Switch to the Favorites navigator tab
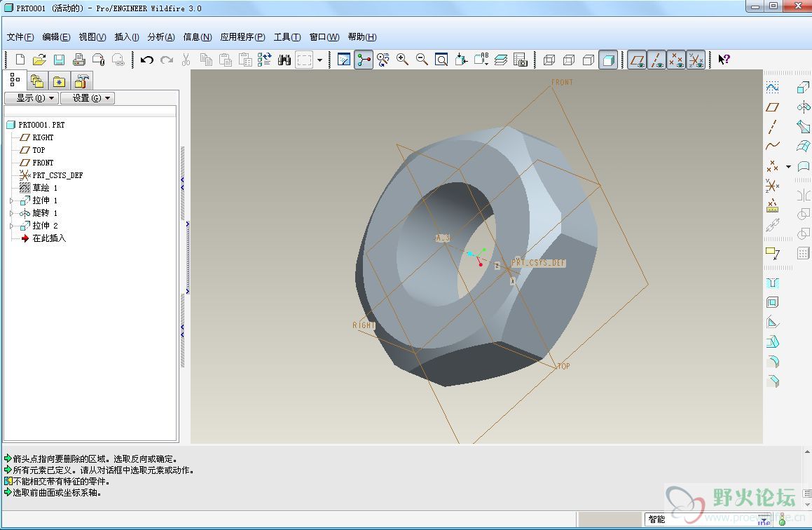 59,81
